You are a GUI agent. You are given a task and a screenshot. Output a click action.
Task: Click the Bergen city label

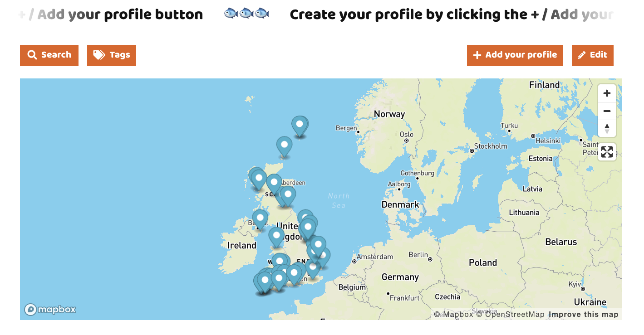coord(346,128)
